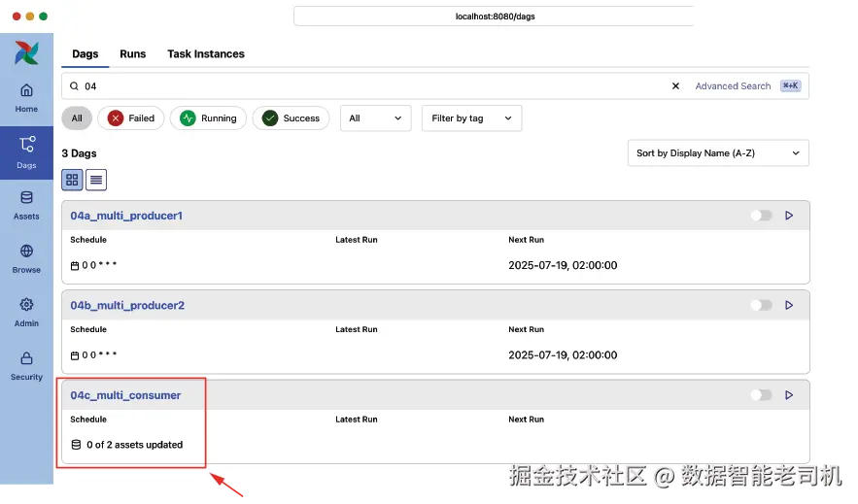This screenshot has width=858, height=504.
Task: Click the asset database icon for 04c_multi_consumer
Action: (76, 445)
